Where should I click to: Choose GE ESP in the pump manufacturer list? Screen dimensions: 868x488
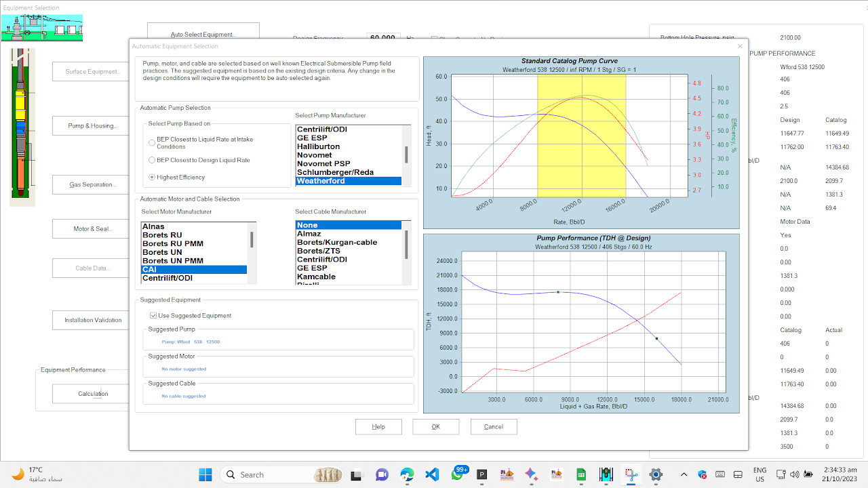coord(349,138)
